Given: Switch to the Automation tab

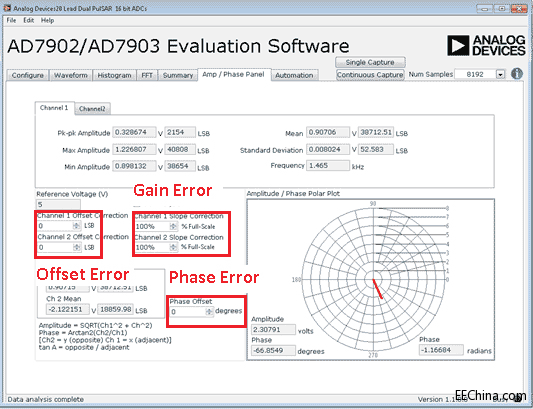Looking at the screenshot, I should [x=294, y=75].
